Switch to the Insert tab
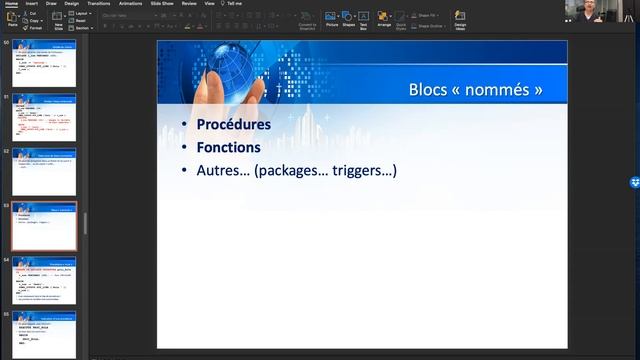The height and width of the screenshot is (360, 640). coord(32,4)
